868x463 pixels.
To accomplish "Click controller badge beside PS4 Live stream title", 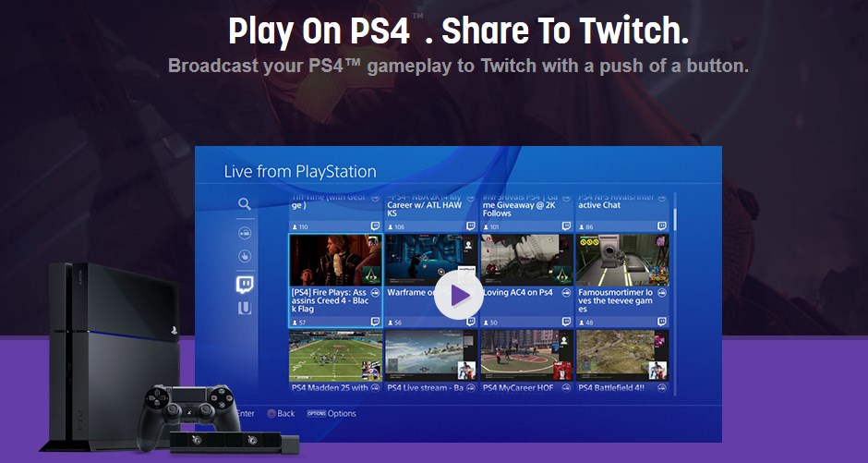I will point(471,388).
